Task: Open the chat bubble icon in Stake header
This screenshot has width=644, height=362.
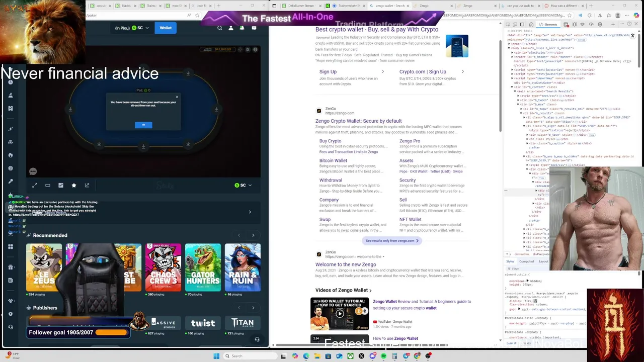Action: [x=254, y=28]
